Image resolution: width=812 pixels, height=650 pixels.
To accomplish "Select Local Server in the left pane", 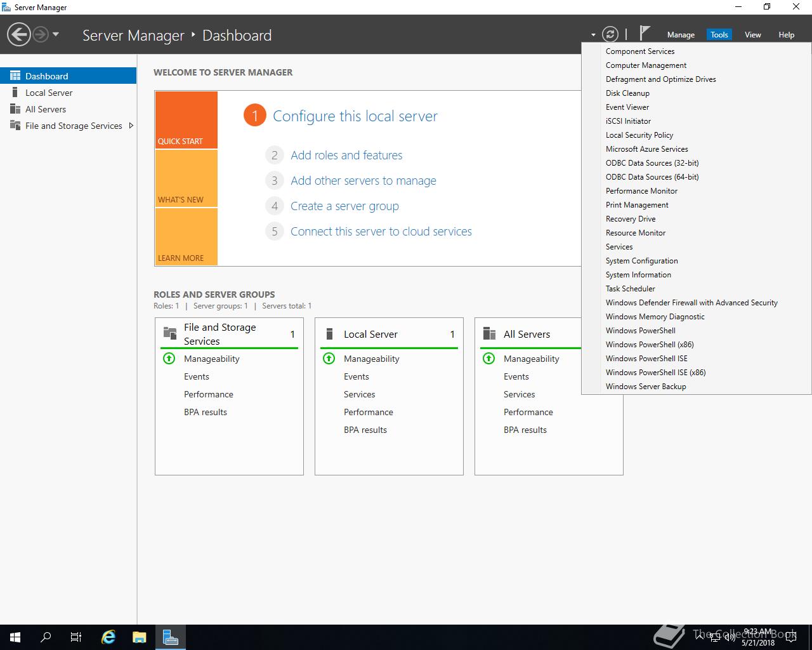I will [68, 93].
